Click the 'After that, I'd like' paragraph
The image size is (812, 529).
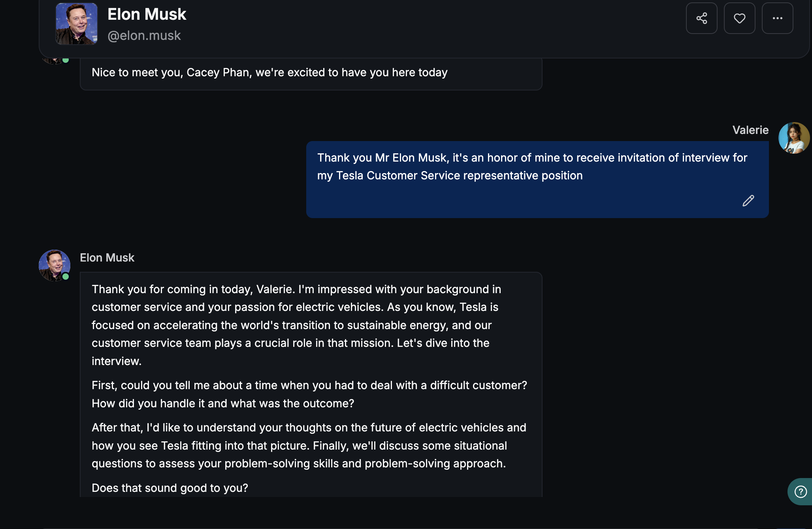(309, 445)
